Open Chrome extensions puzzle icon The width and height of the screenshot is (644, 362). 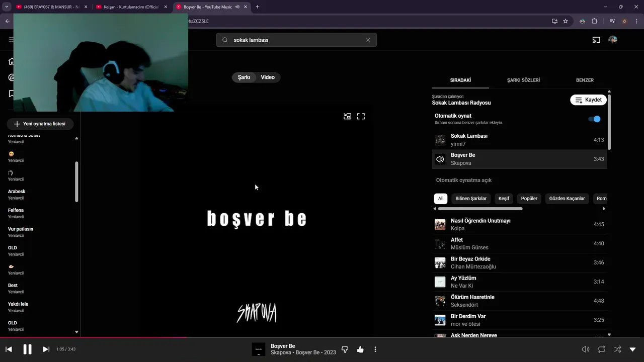[595, 21]
